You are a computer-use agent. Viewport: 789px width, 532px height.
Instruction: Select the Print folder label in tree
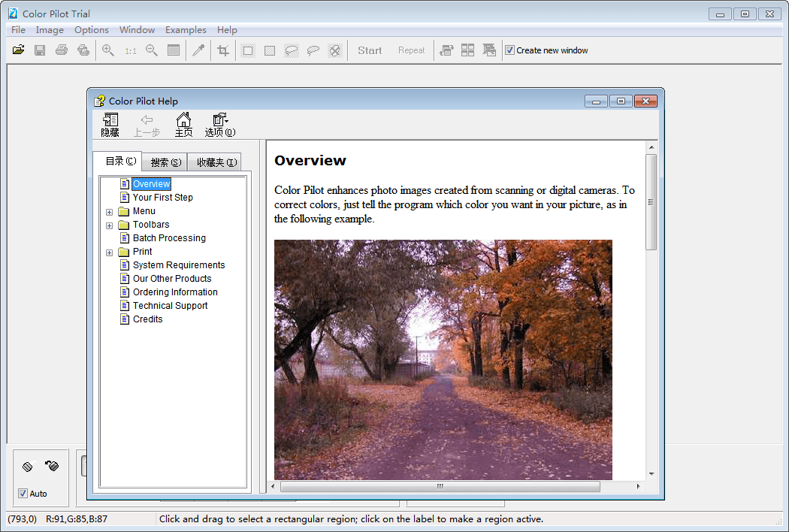click(143, 252)
